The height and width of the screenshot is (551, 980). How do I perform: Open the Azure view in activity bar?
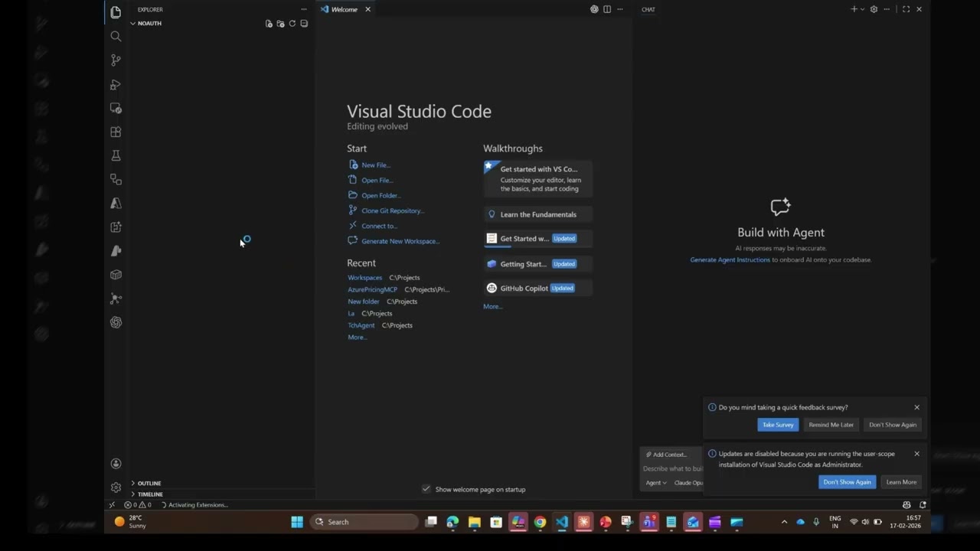pos(116,203)
